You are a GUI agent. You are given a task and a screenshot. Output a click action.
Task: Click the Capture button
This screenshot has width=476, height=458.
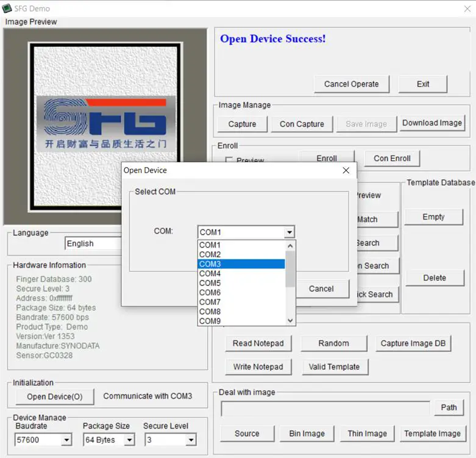point(242,124)
